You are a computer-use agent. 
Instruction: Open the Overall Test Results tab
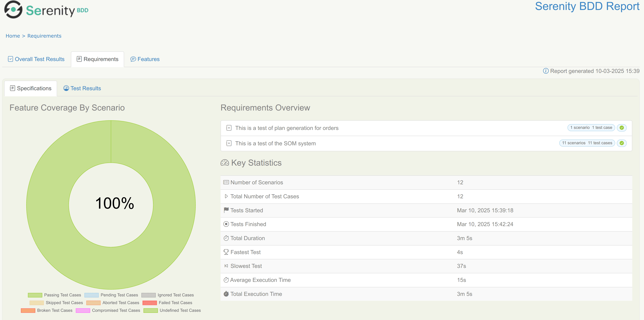click(36, 59)
